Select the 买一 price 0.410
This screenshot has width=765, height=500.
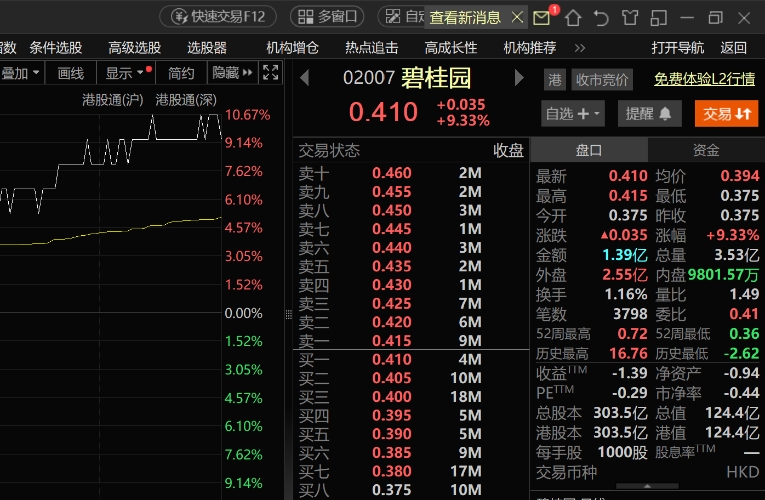point(392,360)
